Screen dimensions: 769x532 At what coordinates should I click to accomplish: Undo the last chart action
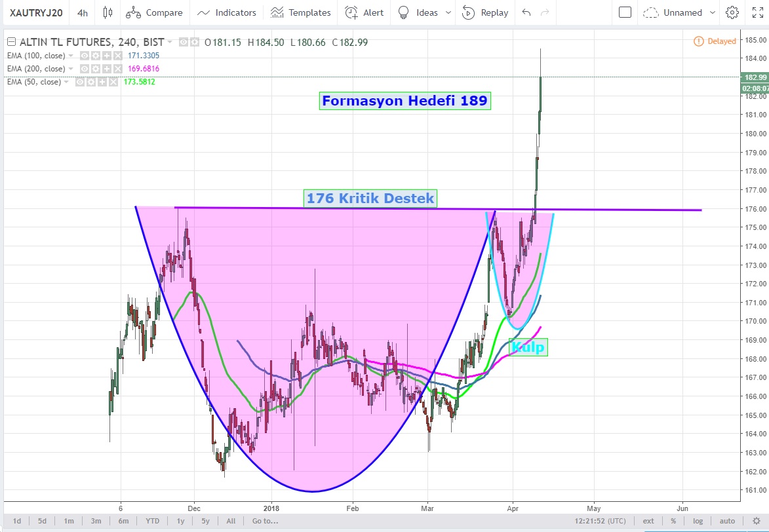[526, 12]
